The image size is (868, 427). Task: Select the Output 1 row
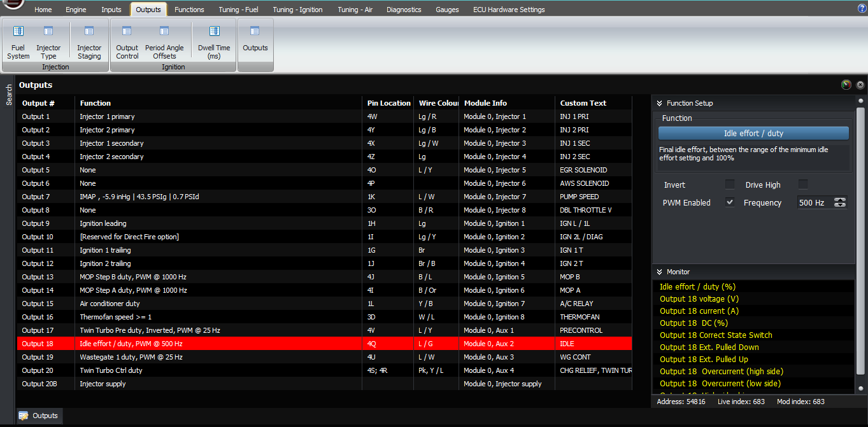point(325,116)
